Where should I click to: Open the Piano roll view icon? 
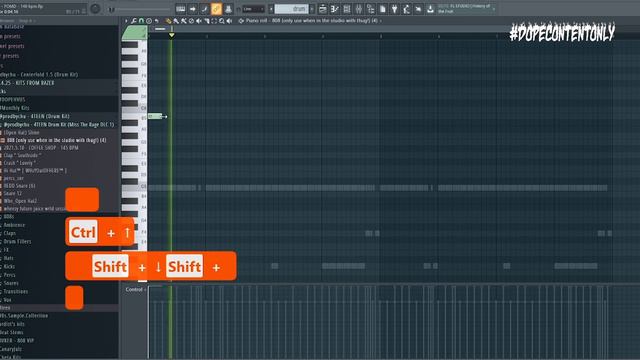[335, 9]
